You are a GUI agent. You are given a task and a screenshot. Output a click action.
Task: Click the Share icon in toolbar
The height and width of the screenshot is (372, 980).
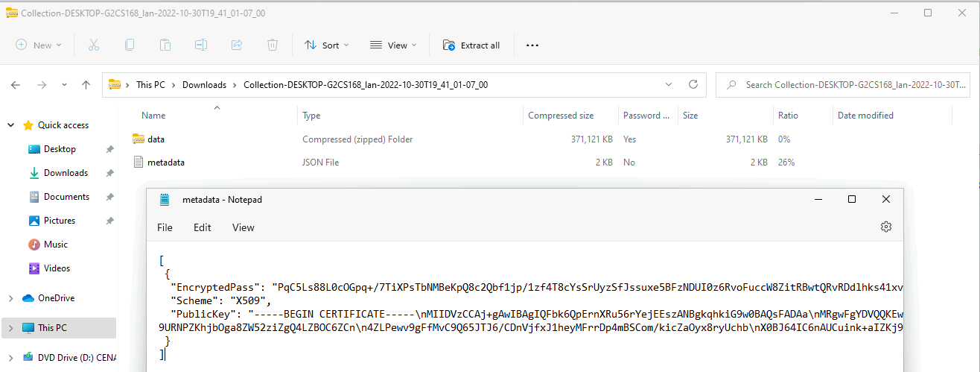click(237, 45)
